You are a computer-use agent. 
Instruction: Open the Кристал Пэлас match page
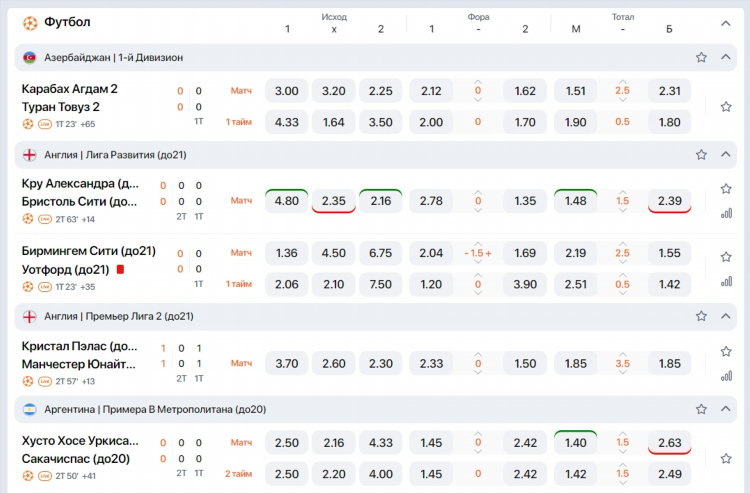tap(79, 346)
